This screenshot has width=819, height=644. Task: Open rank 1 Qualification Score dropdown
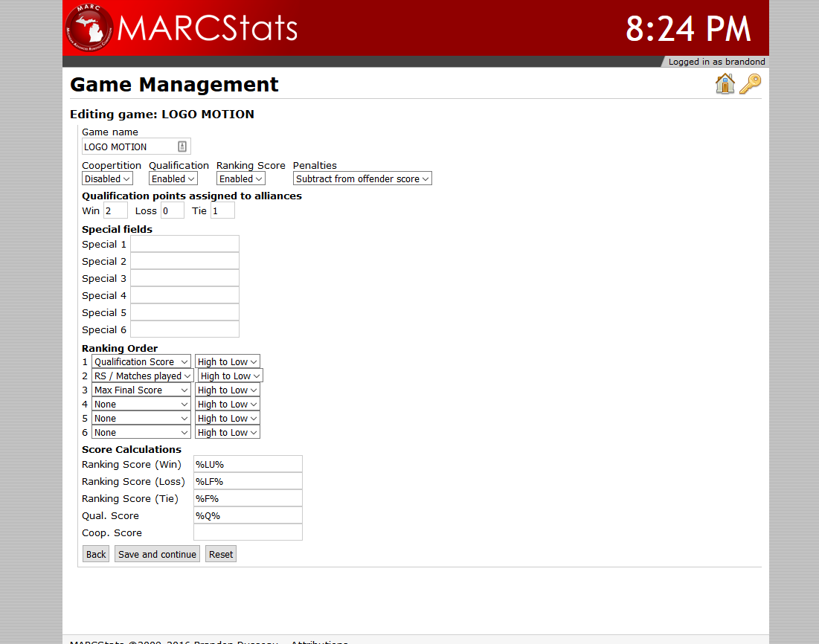[141, 361]
